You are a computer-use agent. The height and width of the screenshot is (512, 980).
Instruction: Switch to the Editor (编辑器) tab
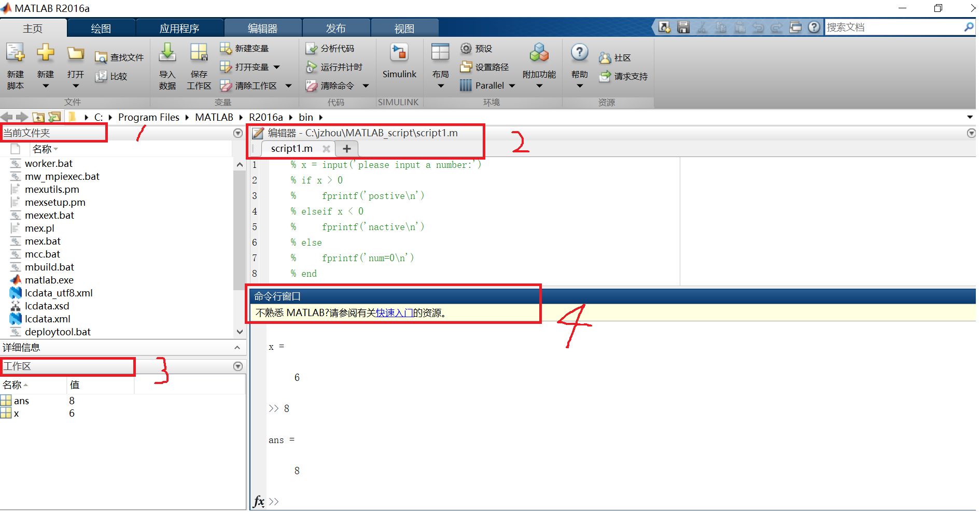pos(263,29)
